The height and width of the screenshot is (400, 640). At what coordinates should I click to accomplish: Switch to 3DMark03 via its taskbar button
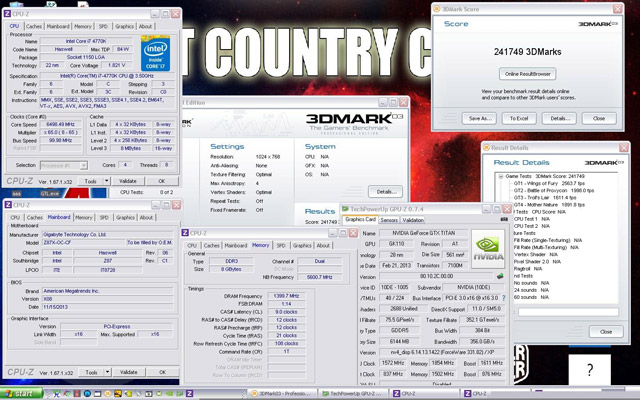(280, 393)
